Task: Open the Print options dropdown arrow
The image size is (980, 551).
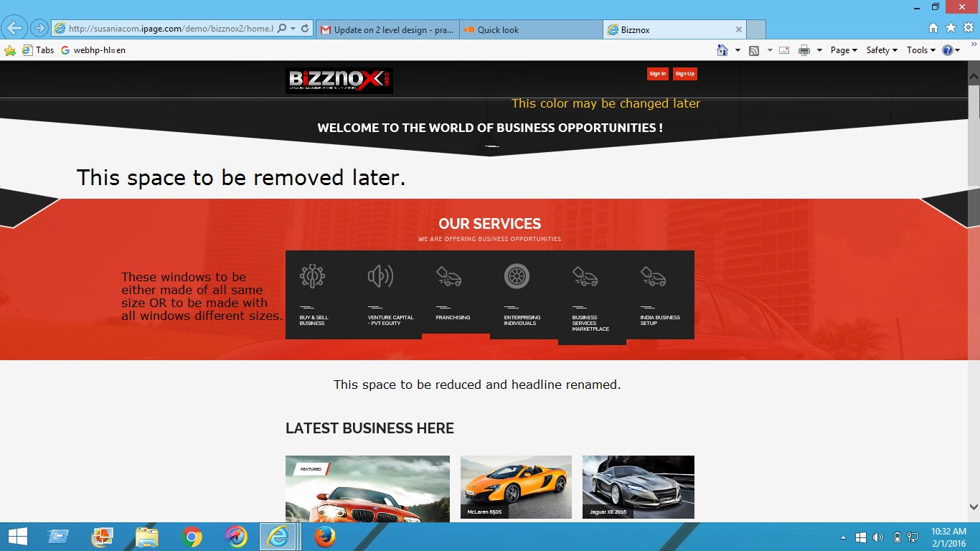Action: pos(819,50)
